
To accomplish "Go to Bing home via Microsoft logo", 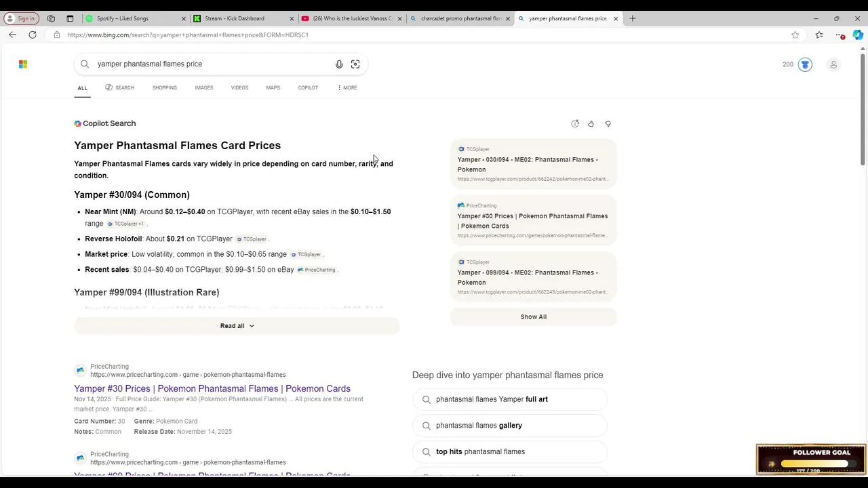I will pyautogui.click(x=23, y=64).
